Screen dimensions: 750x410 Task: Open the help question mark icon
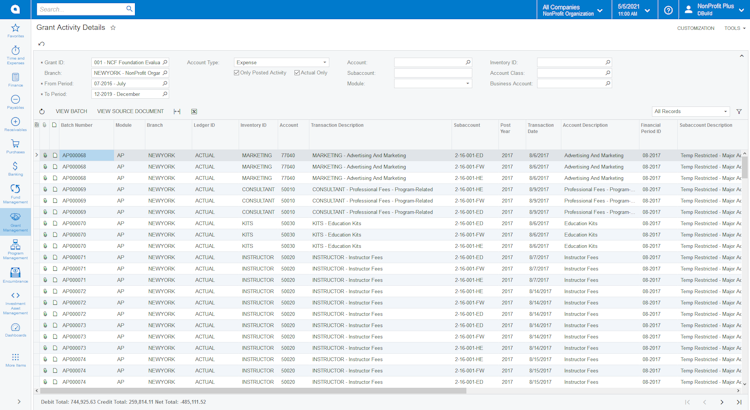click(x=668, y=10)
